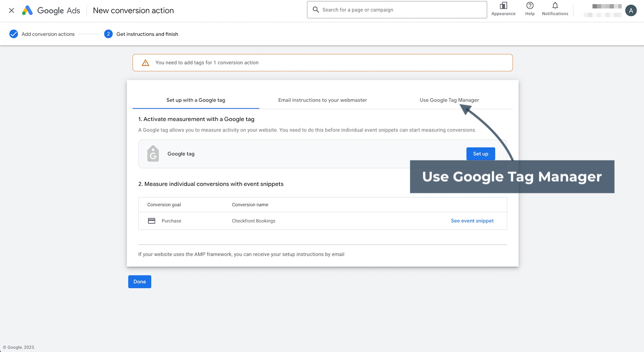Click the Google tag icon
Image resolution: width=644 pixels, height=352 pixels.
[x=153, y=154]
